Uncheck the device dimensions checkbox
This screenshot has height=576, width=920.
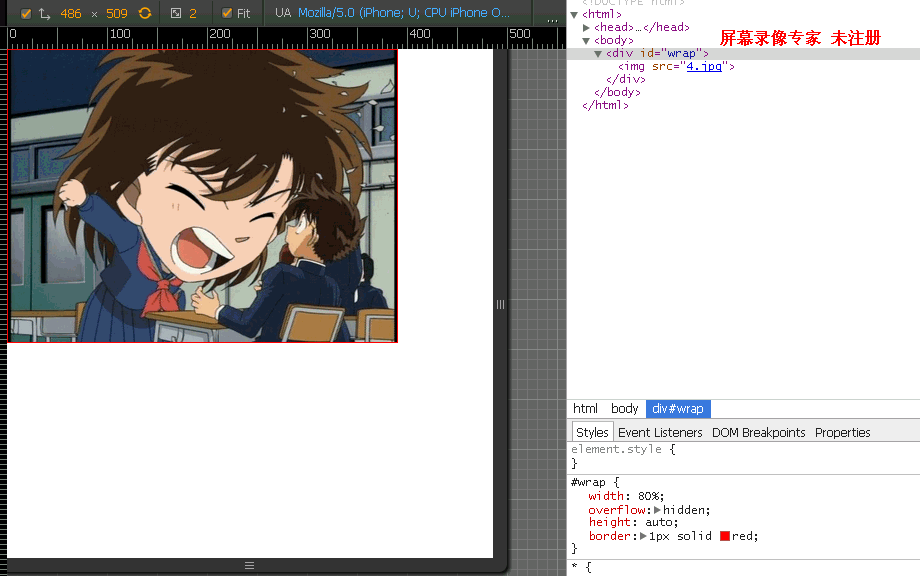(26, 14)
